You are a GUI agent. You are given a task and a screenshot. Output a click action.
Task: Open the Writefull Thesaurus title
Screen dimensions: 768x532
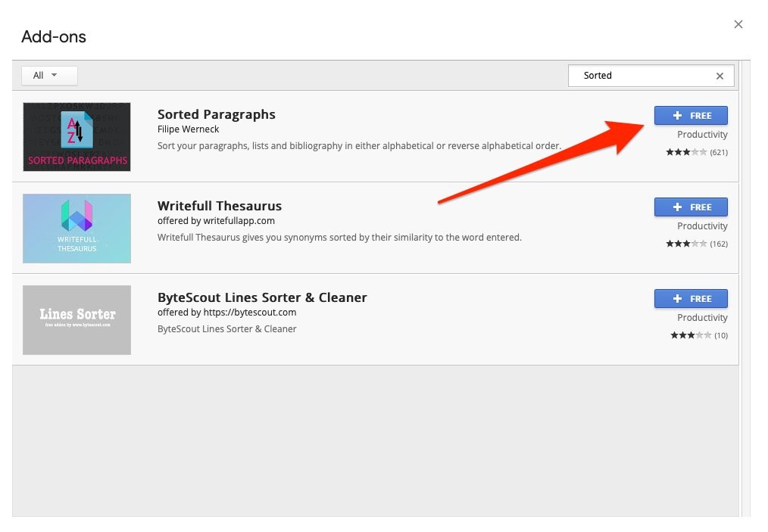220,206
